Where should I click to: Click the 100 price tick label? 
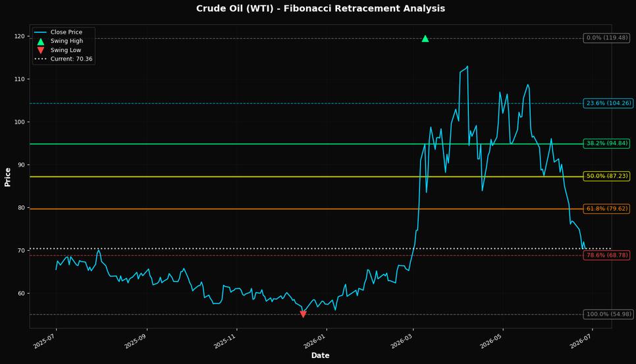tap(20, 122)
